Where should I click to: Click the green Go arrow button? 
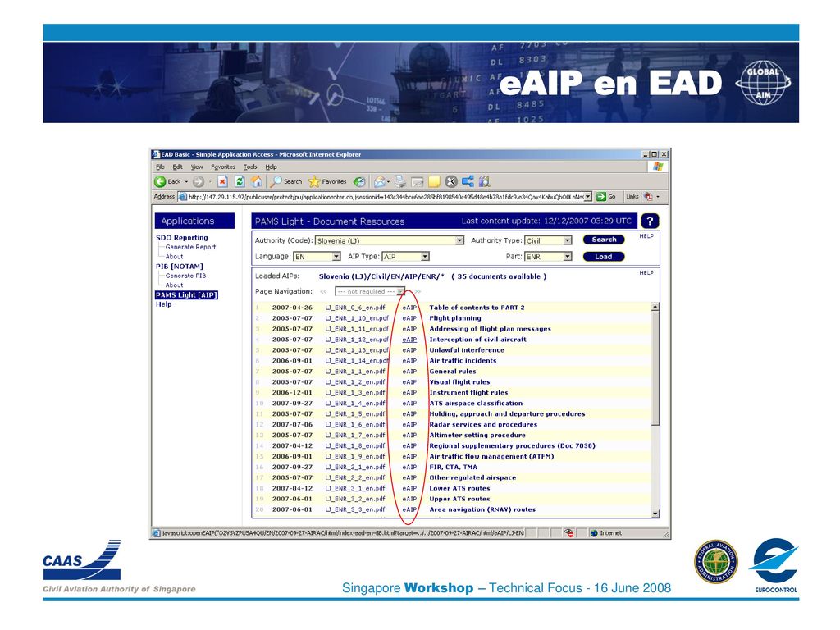point(601,197)
